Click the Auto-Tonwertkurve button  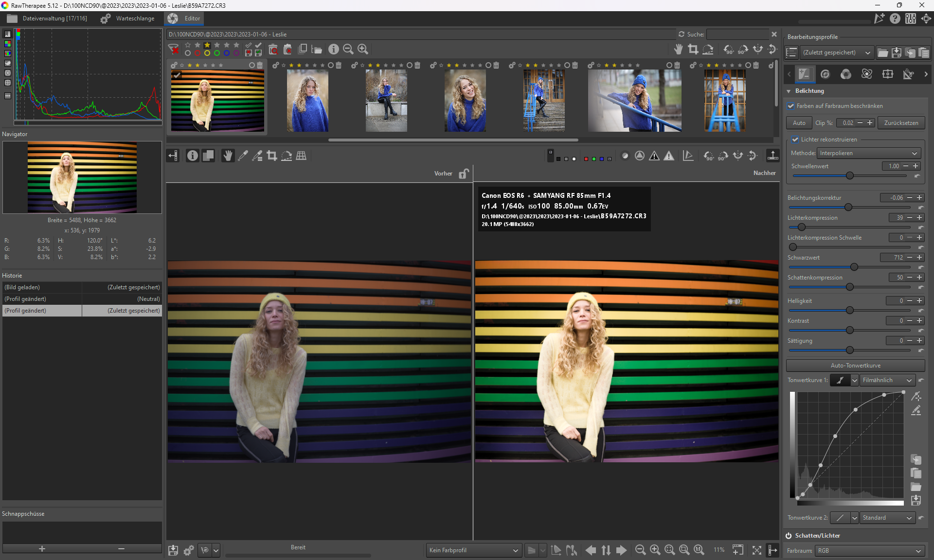click(x=855, y=366)
